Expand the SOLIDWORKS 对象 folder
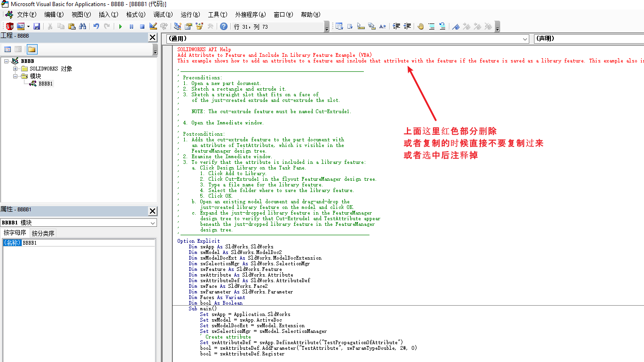The width and height of the screenshot is (644, 362). click(x=16, y=69)
